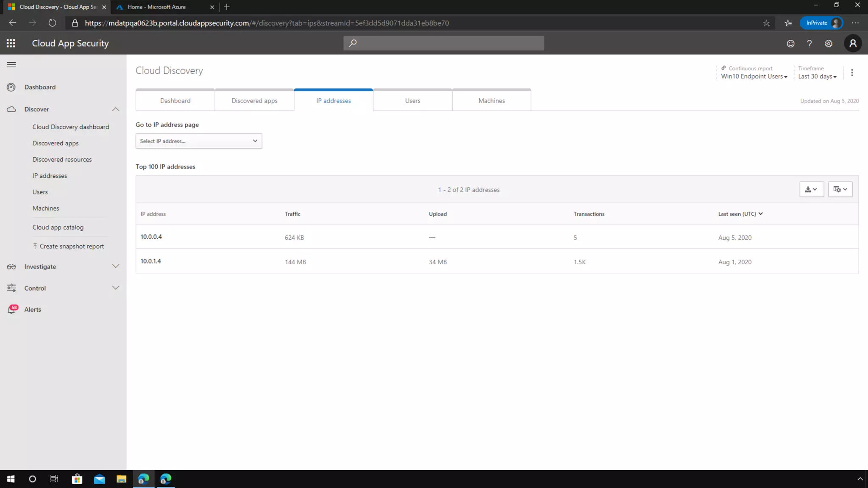Open the Win10 Endpoint Users report selector
This screenshot has width=868, height=488.
click(754, 77)
